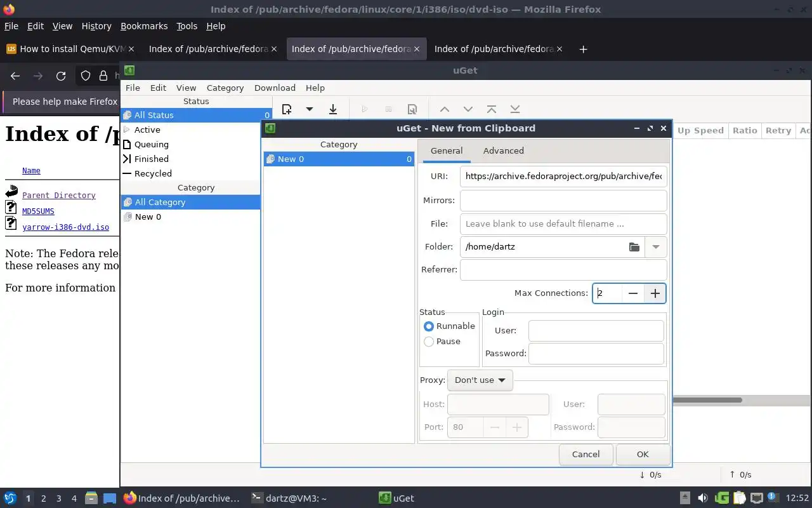This screenshot has width=812, height=508.
Task: Click the folder browse icon in Folder field
Action: pyautogui.click(x=634, y=247)
